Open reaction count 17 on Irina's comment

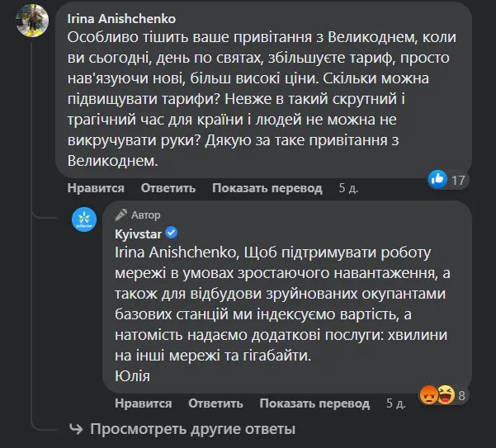[x=459, y=179]
